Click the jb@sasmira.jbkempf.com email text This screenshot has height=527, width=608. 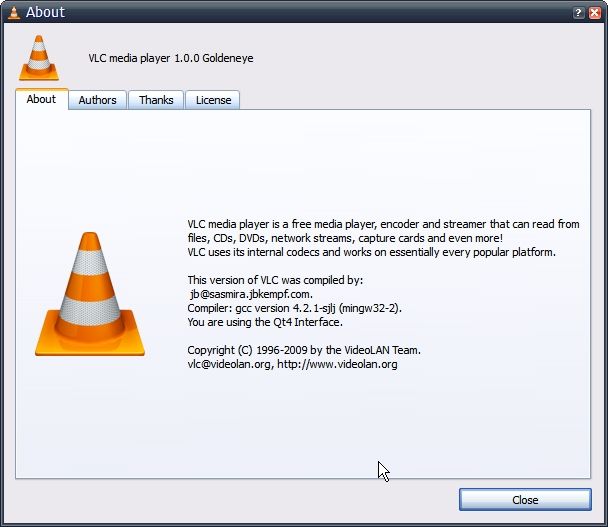[x=251, y=294]
